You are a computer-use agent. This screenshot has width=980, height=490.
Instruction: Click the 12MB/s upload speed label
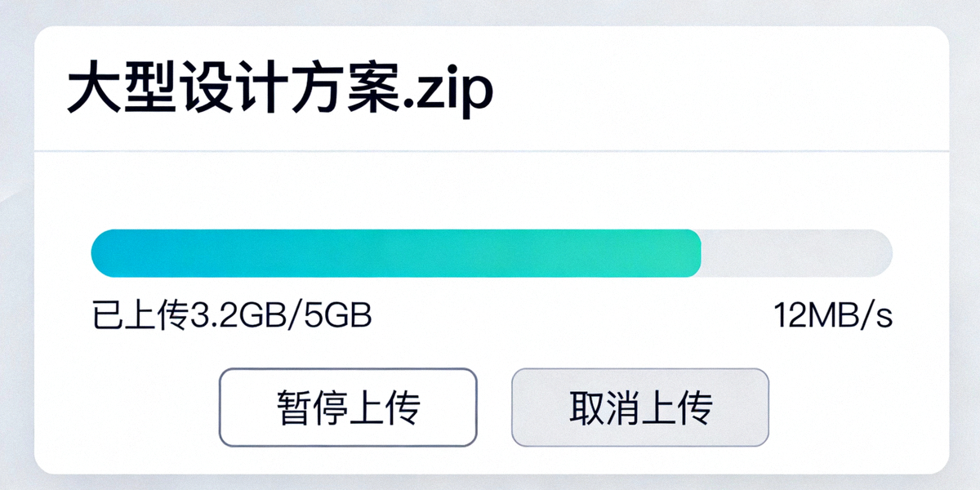click(x=832, y=316)
